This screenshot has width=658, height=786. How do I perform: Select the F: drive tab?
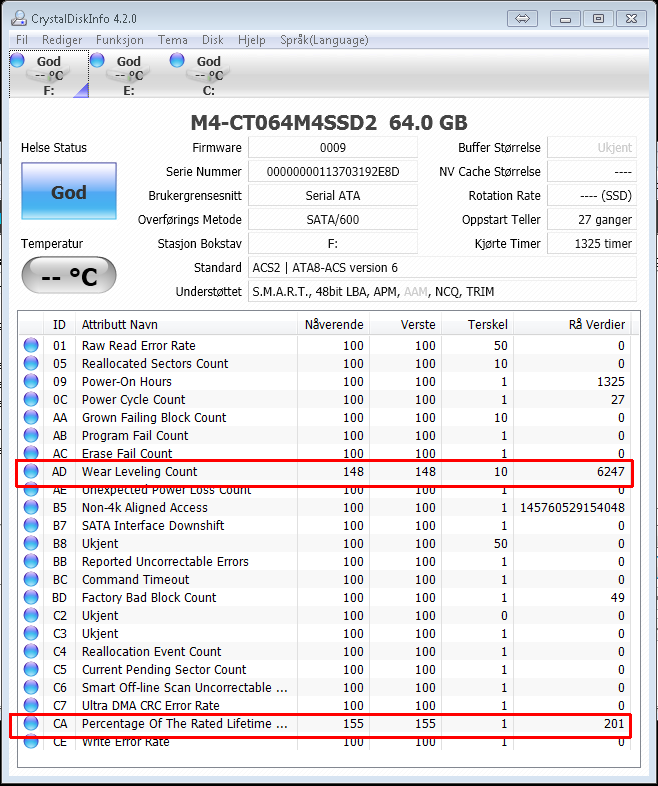point(49,75)
